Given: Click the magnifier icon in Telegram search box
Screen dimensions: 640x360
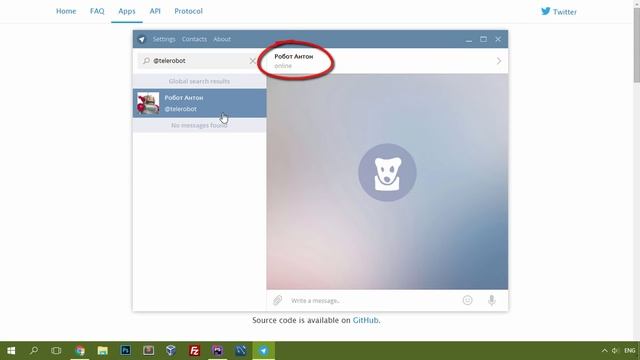Looking at the screenshot, I should point(146,61).
